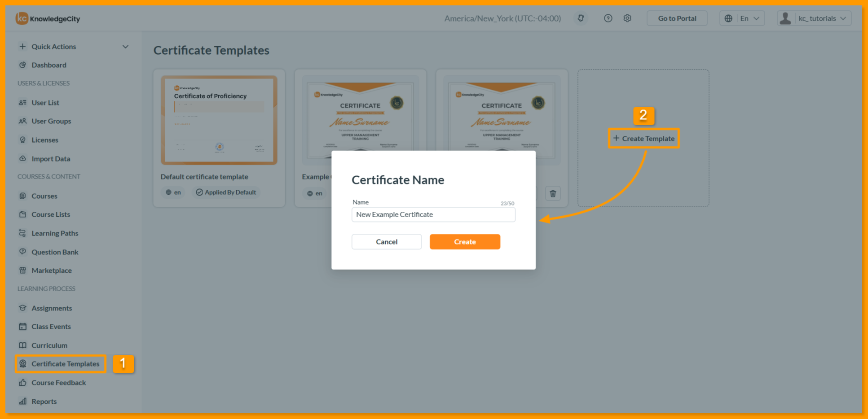Click the Create button in the dialog
The width and height of the screenshot is (868, 419).
(465, 242)
